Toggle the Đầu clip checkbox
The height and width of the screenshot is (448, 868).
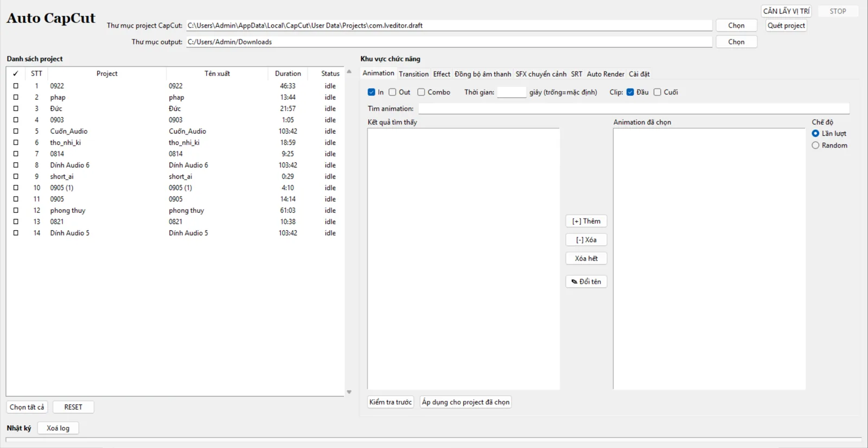(x=630, y=92)
